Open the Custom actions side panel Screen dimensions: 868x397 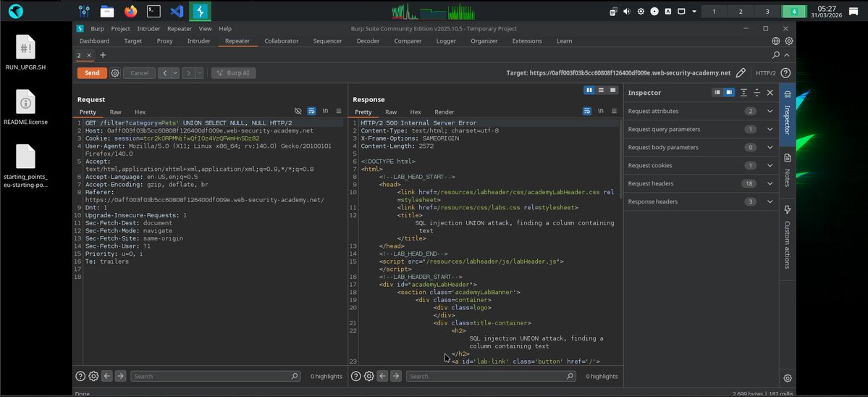click(787, 237)
